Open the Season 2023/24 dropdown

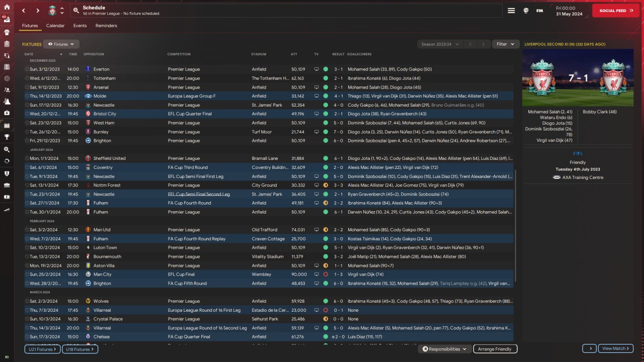click(440, 44)
